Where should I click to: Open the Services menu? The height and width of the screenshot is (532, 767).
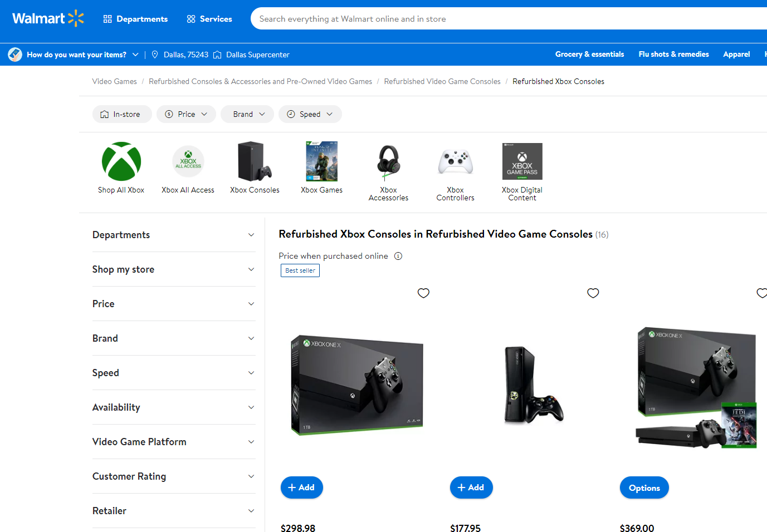(209, 18)
